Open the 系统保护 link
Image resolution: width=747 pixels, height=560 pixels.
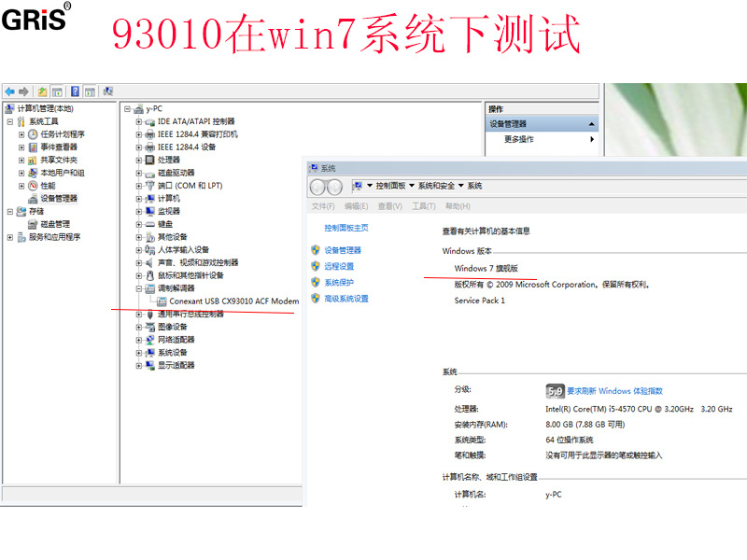339,283
